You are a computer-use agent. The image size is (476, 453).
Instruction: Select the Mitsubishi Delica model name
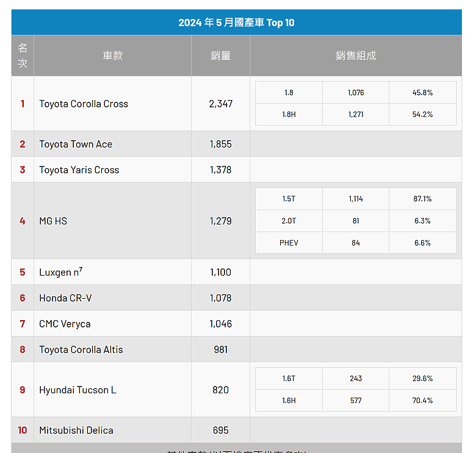click(76, 430)
